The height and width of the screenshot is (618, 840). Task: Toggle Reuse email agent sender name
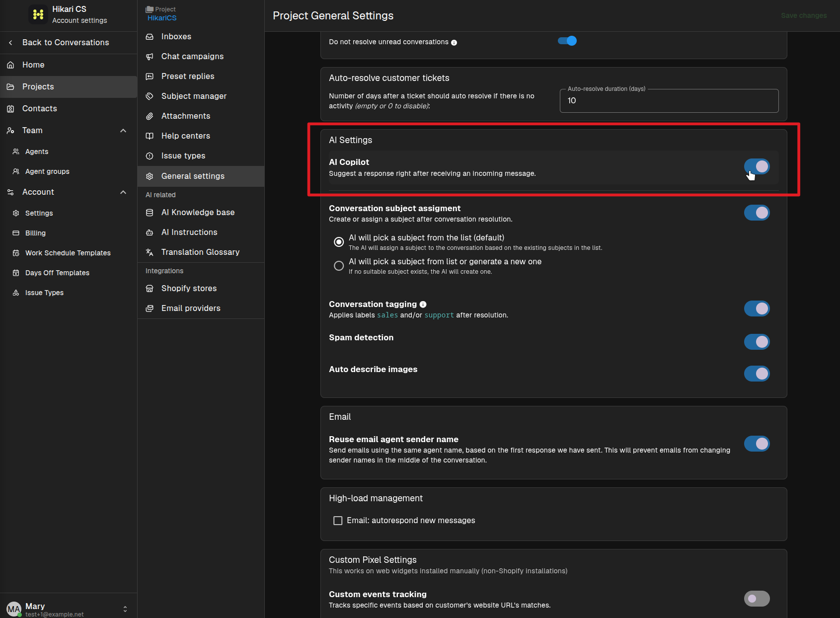click(x=757, y=444)
